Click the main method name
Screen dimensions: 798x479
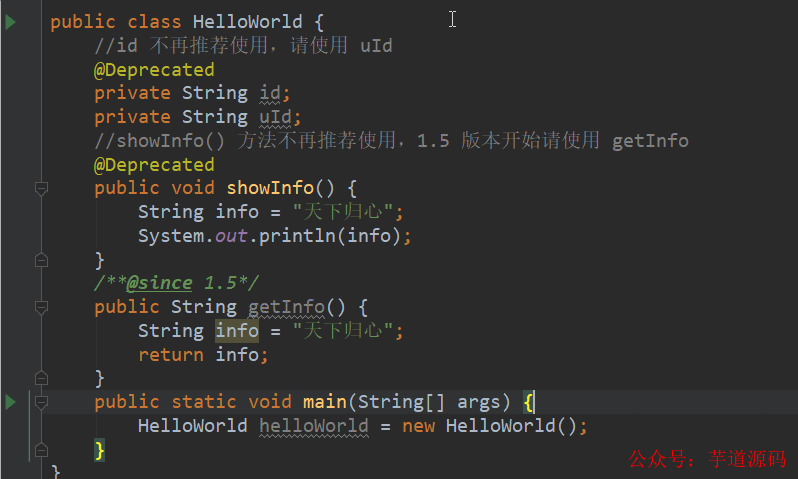coord(325,402)
